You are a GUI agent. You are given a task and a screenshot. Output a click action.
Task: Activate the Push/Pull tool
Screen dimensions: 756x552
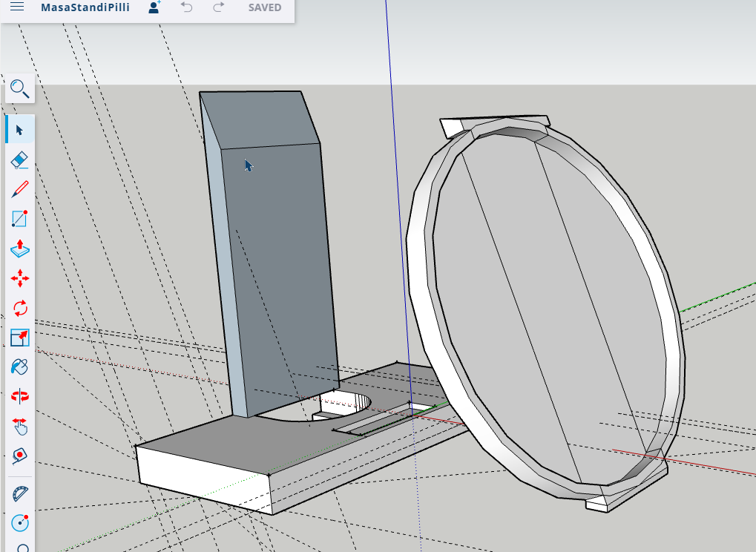(20, 249)
